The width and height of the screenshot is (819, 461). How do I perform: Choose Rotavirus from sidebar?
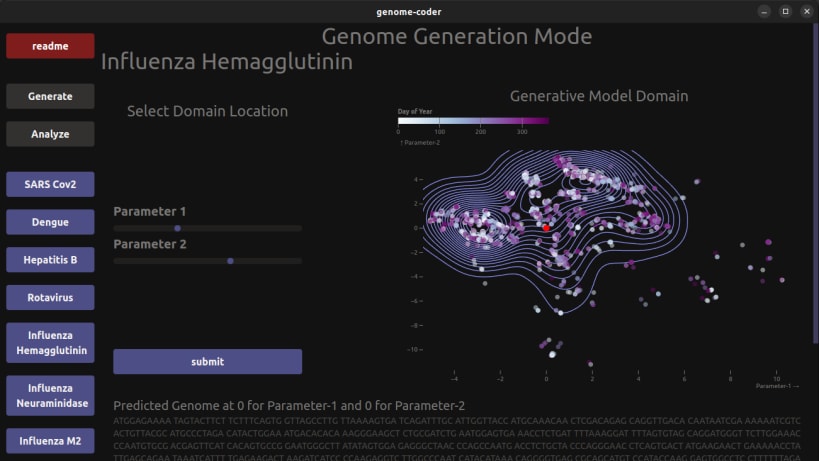click(x=50, y=298)
